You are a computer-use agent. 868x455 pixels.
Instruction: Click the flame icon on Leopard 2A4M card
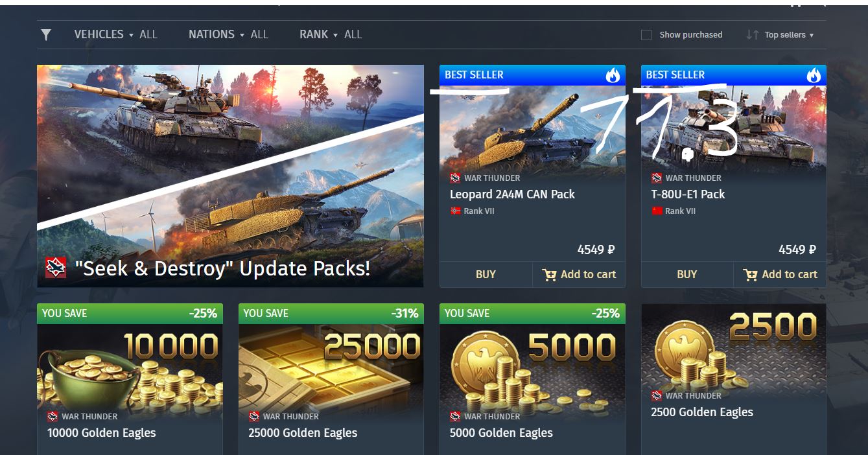[x=613, y=75]
